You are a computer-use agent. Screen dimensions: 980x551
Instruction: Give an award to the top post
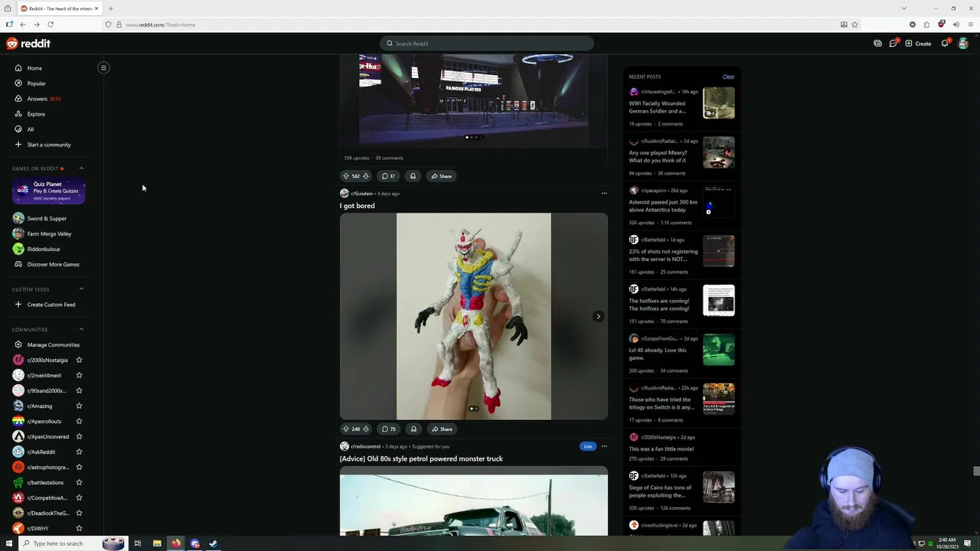413,176
